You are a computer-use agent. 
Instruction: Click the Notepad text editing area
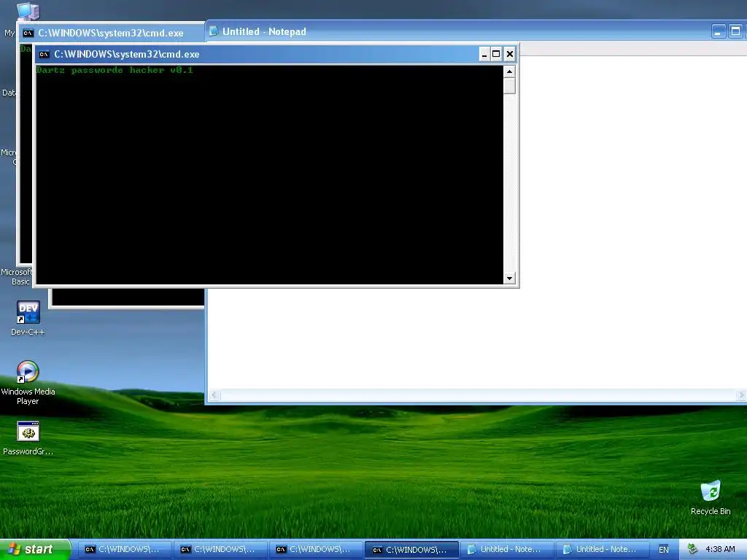pyautogui.click(x=632, y=222)
